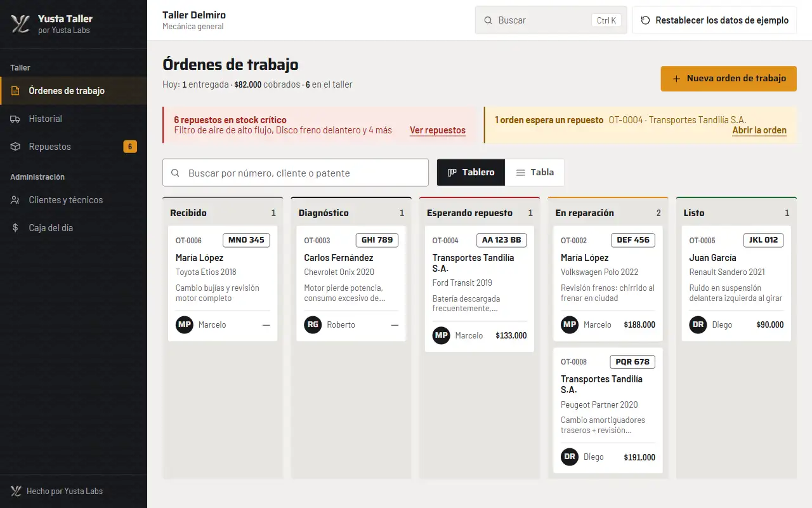Click the $188.000 amount
The width and height of the screenshot is (812, 508).
[639, 324]
